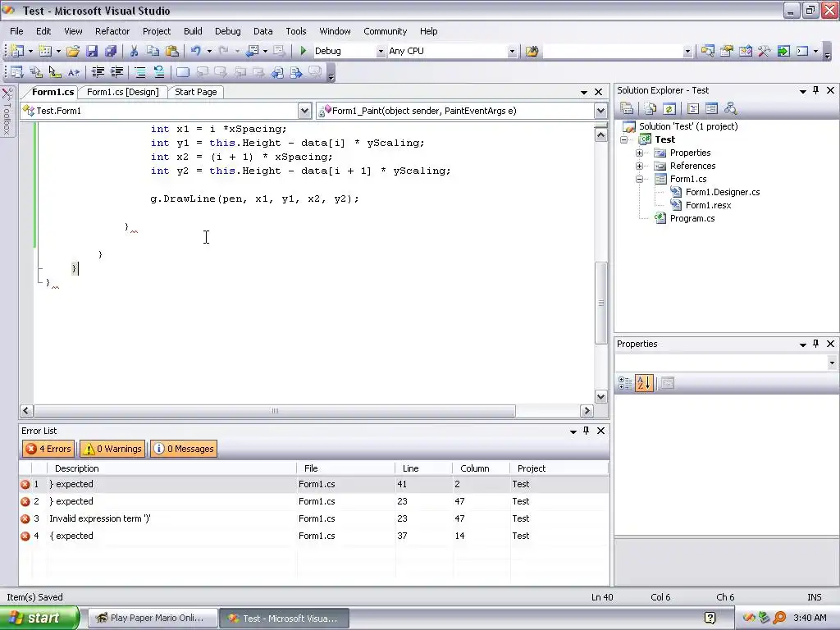840x630 pixels.
Task: Click the Show All Files icon in Solution Explorer
Action: [651, 109]
